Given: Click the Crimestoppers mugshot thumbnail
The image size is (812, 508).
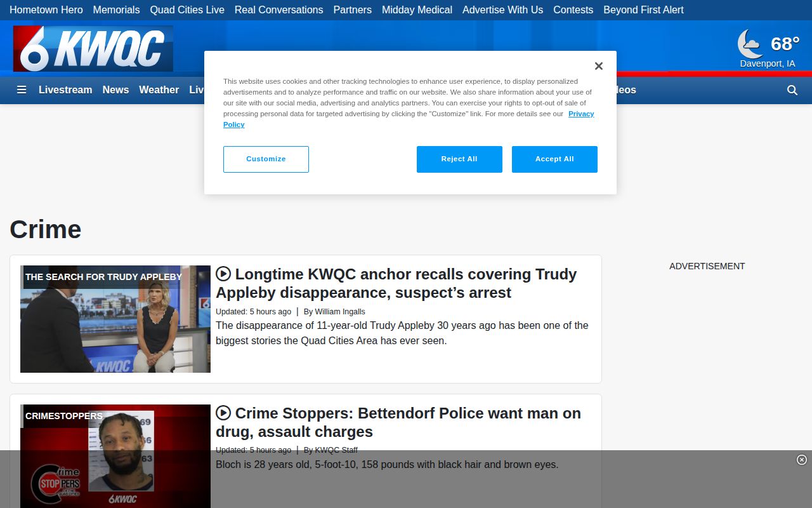Looking at the screenshot, I should (x=115, y=456).
